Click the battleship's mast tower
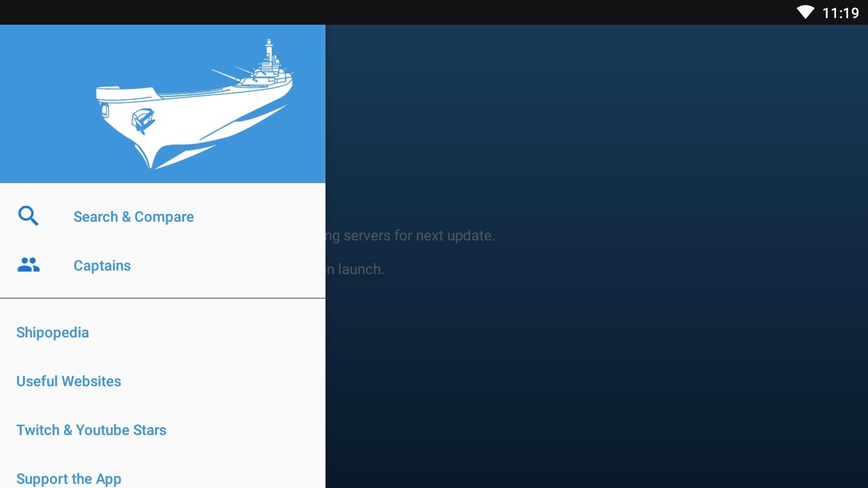Image resolution: width=868 pixels, height=488 pixels. pyautogui.click(x=269, y=51)
